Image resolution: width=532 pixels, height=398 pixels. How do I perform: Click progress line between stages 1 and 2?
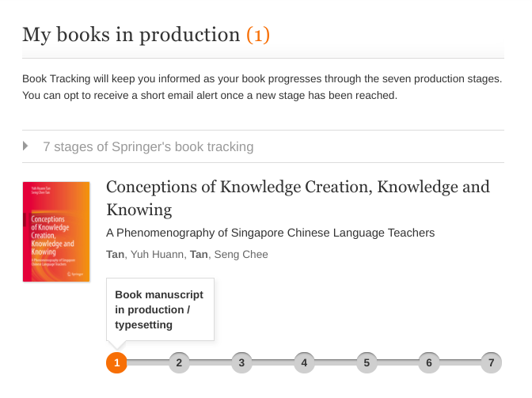[x=148, y=363]
